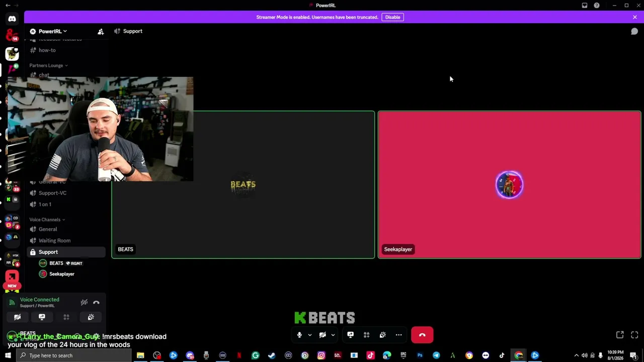Disconnect via voice panel phone icon

point(96,303)
